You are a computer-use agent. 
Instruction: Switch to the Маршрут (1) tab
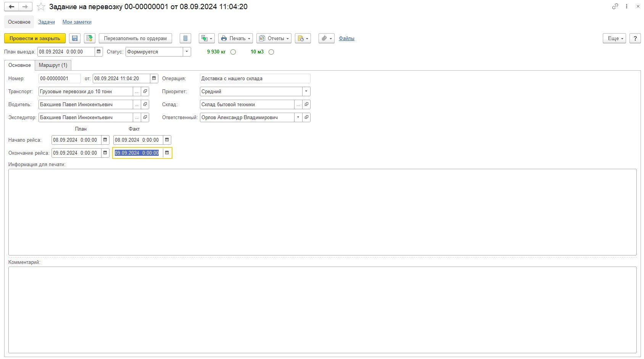[x=53, y=65]
